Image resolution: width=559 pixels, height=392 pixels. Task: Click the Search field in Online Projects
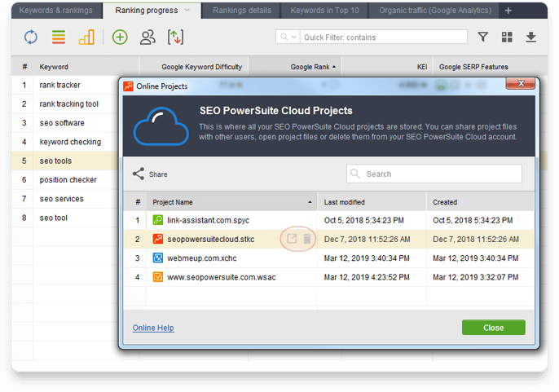tap(434, 174)
